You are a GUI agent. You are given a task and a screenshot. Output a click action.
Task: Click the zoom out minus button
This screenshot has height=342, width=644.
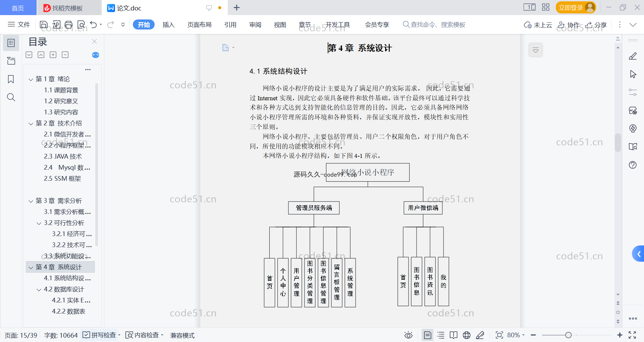(533, 335)
